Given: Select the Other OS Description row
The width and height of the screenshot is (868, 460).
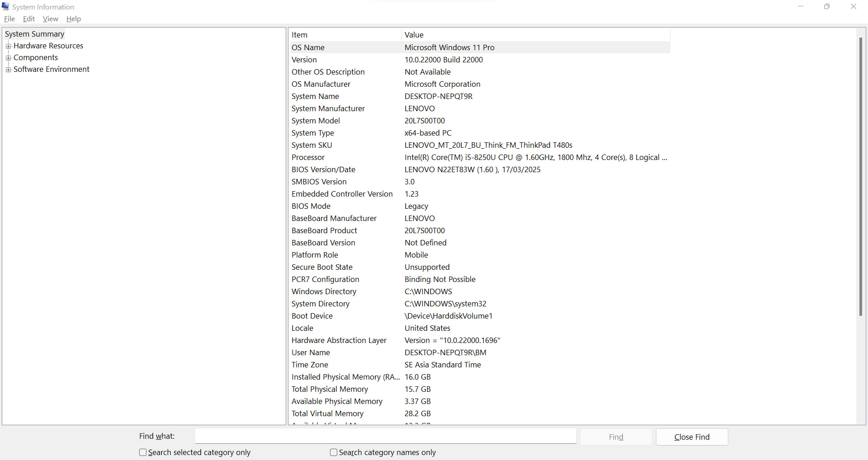Looking at the screenshot, I should (480, 72).
